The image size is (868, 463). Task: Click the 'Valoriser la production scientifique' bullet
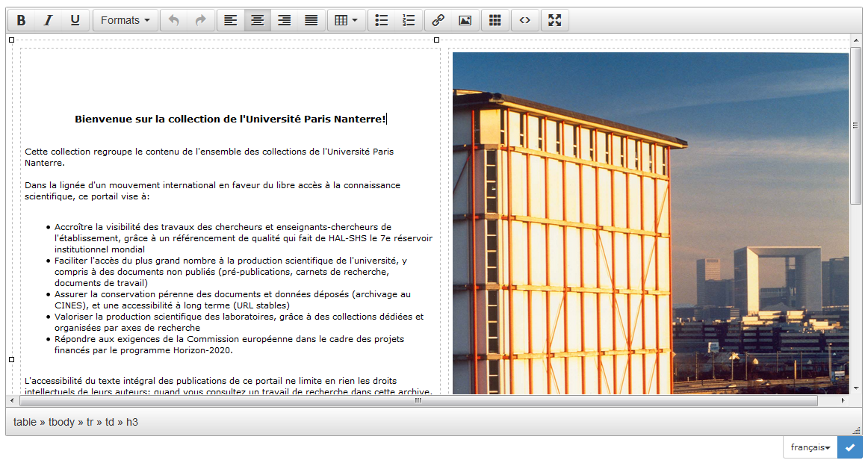pyautogui.click(x=239, y=322)
